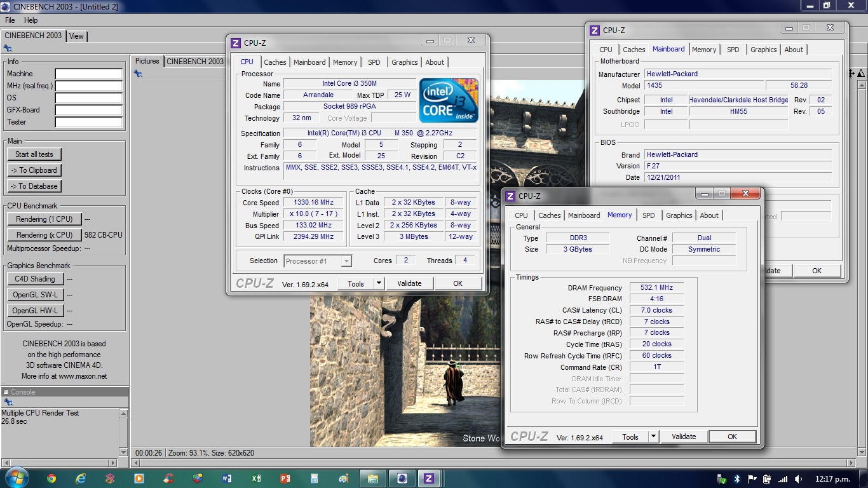Launch Microsoft Word from the taskbar
This screenshot has width=868, height=488.
227,478
